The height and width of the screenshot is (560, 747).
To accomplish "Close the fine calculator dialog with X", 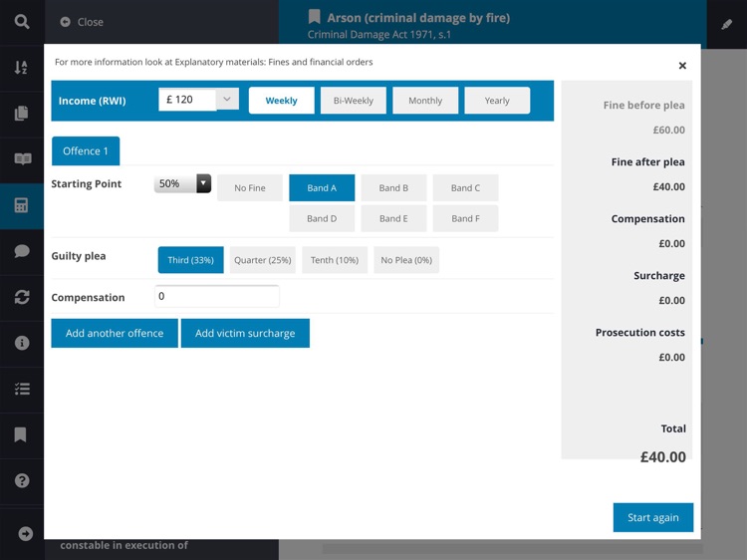I will point(682,66).
